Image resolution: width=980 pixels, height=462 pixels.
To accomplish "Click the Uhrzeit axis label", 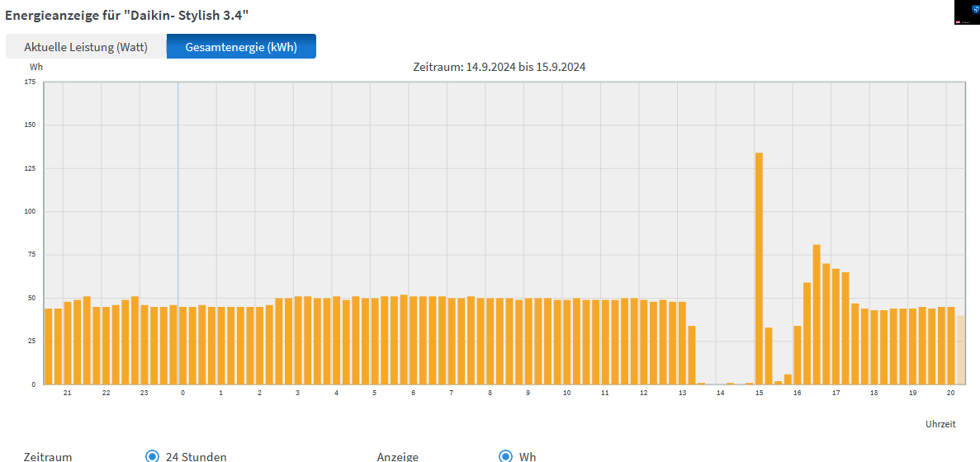I will coord(940,424).
